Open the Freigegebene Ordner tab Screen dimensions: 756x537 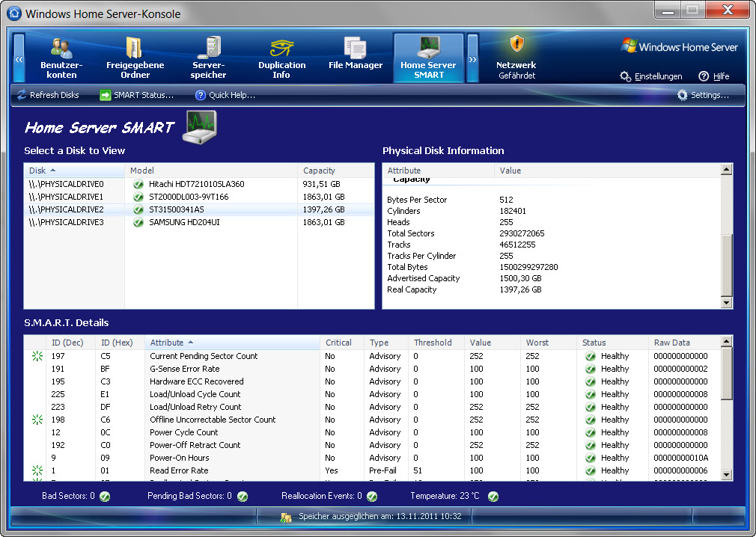pyautogui.click(x=135, y=58)
